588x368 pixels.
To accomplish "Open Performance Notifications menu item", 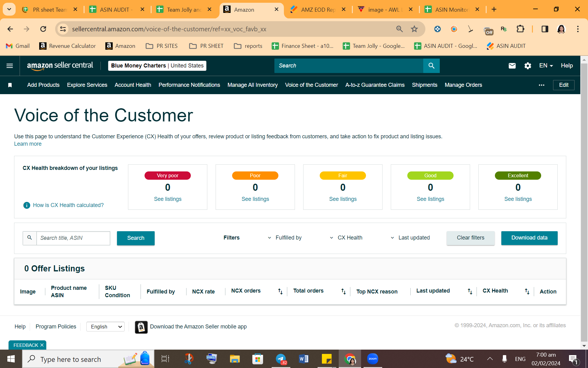I will click(x=189, y=85).
